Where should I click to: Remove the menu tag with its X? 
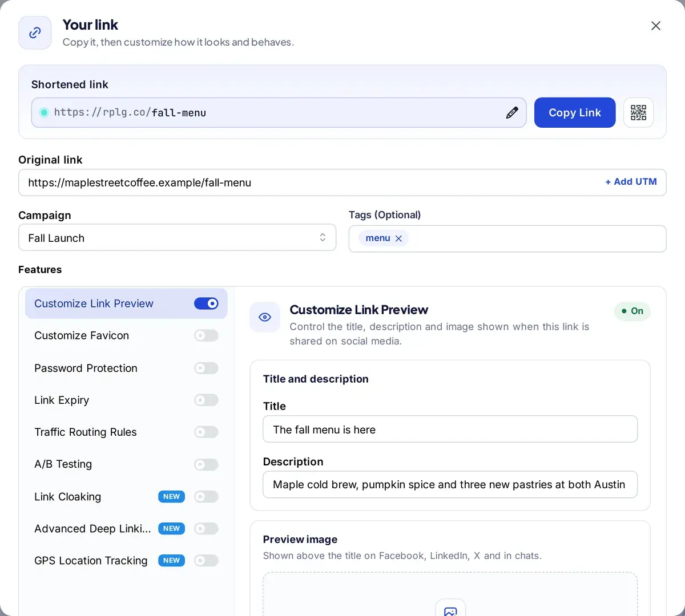(398, 238)
